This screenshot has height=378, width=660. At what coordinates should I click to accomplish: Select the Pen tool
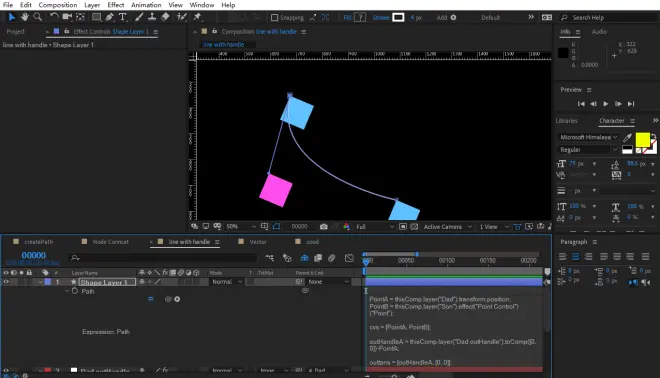pyautogui.click(x=109, y=17)
